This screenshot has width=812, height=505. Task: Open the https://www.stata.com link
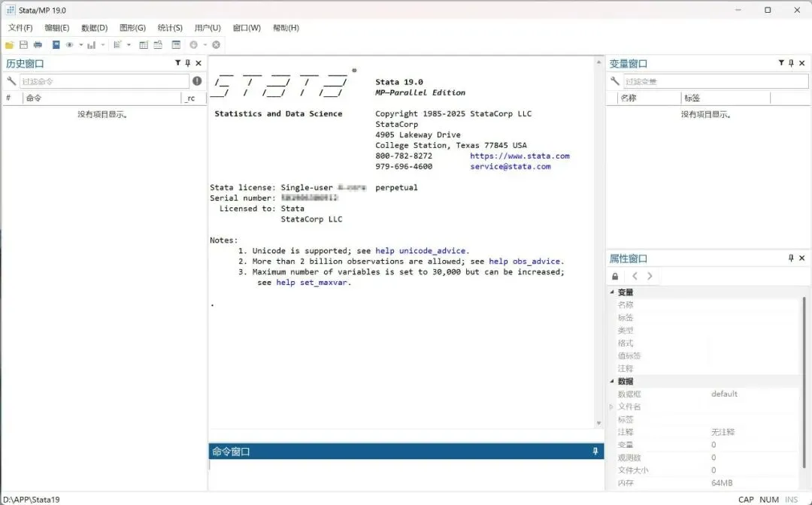click(520, 156)
